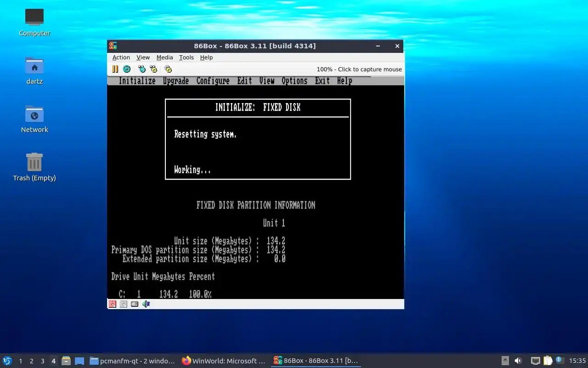Switch to virtual desktop 3
Image resolution: width=588 pixels, height=368 pixels.
coord(42,361)
